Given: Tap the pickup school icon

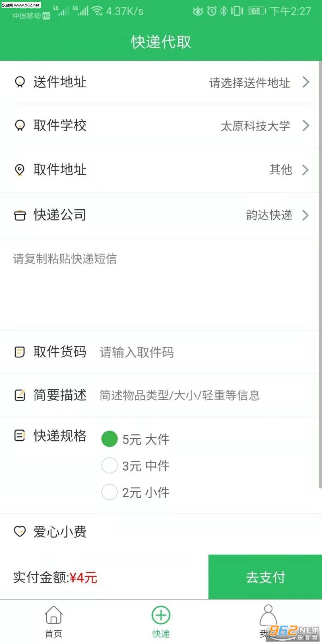Looking at the screenshot, I should point(19,126).
